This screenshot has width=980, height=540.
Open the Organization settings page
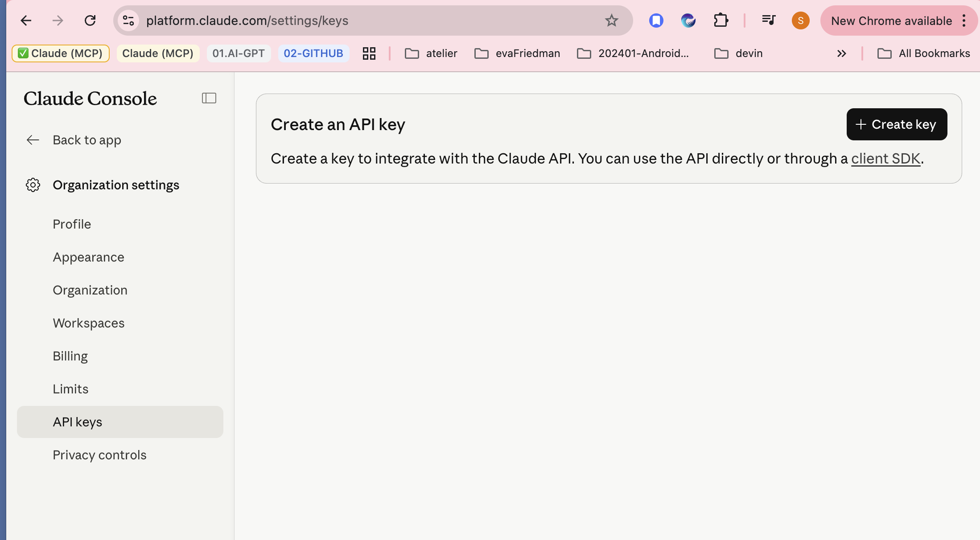(90, 290)
